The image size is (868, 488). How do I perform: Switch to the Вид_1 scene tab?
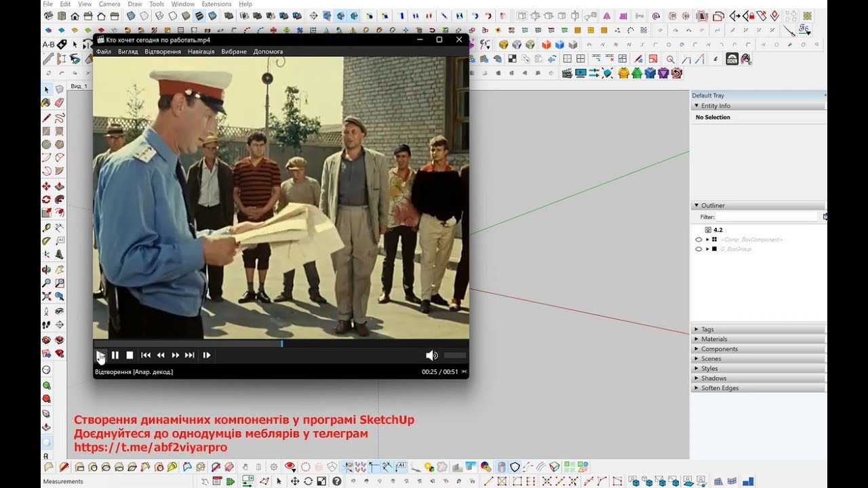tap(79, 86)
